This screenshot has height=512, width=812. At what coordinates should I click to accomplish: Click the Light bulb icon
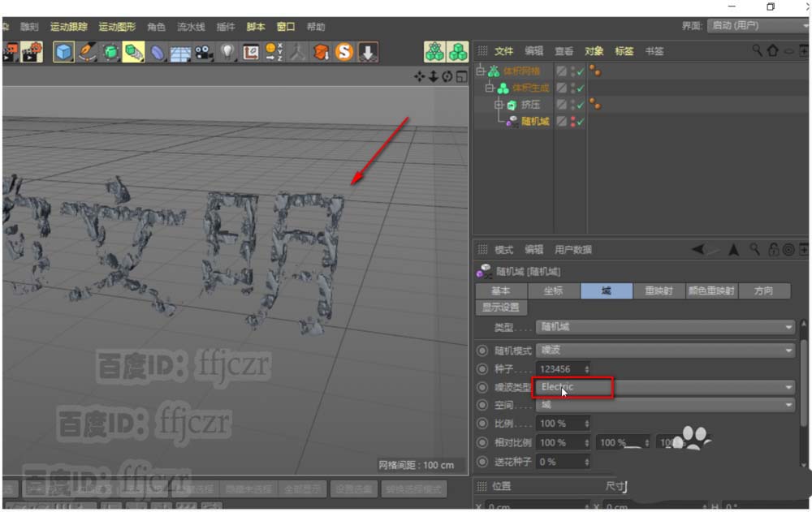(227, 53)
